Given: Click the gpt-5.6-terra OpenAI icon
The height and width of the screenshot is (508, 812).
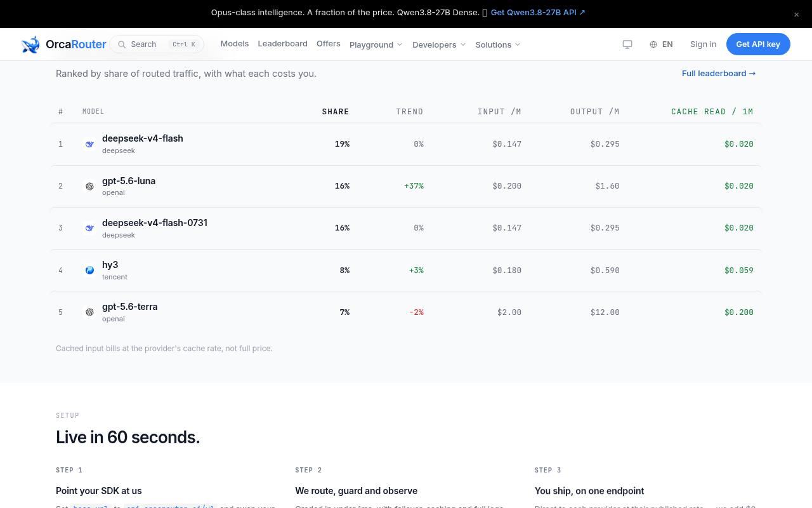Looking at the screenshot, I should coord(89,312).
